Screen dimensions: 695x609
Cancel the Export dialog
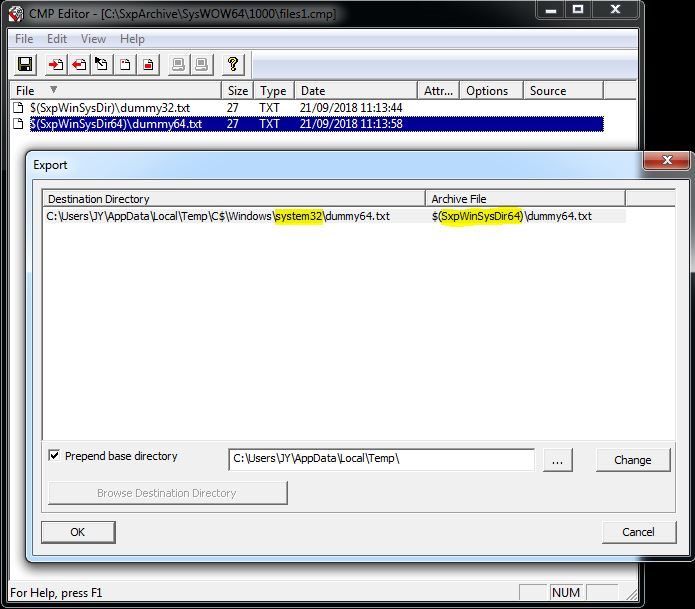[638, 532]
